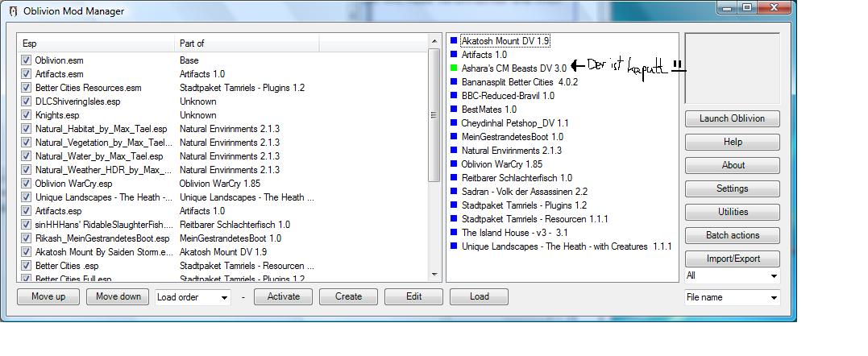This screenshot has height=356, width=868.
Task: Click blue square beside Oblivion WarCry 1.85 mod
Action: coord(454,164)
